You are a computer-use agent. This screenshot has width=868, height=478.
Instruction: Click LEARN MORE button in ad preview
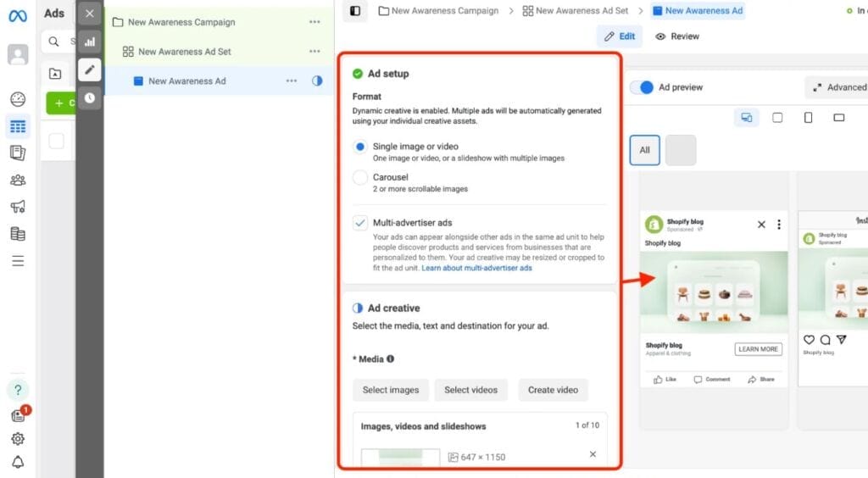(x=759, y=349)
